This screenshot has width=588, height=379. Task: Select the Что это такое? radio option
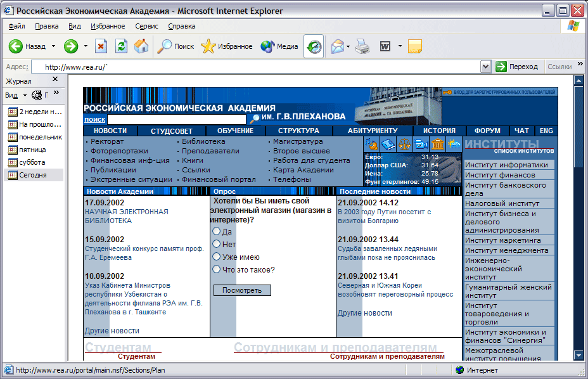pyautogui.click(x=216, y=269)
